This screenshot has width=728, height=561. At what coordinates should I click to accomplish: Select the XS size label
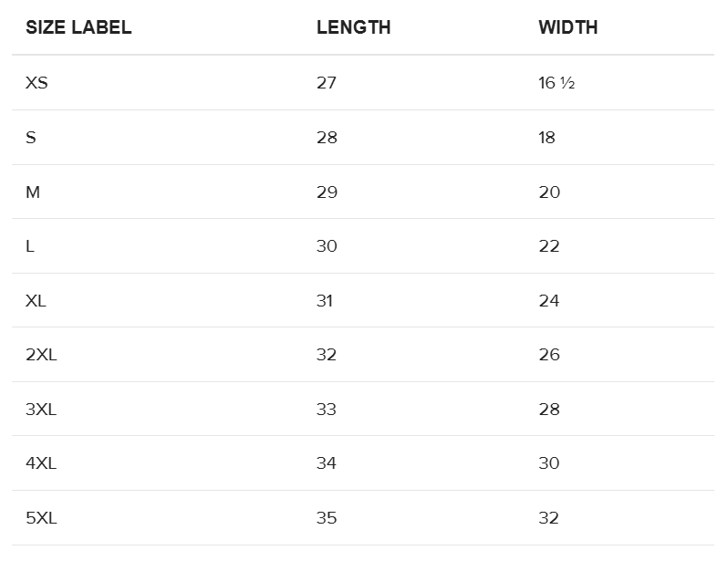[36, 83]
